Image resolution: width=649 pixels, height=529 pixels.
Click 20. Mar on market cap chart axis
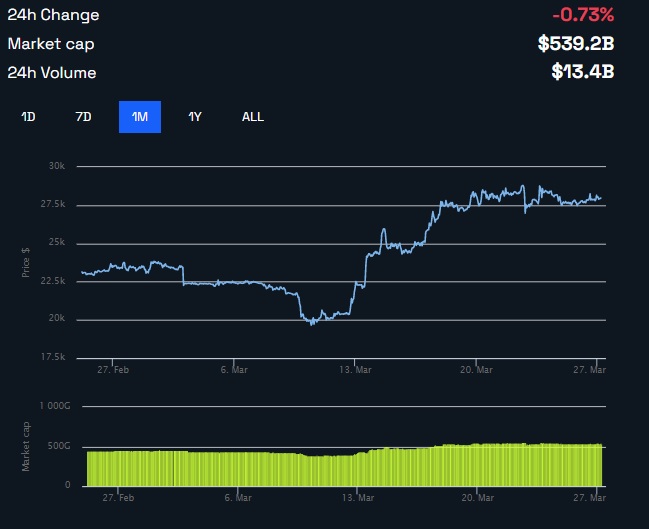[478, 498]
